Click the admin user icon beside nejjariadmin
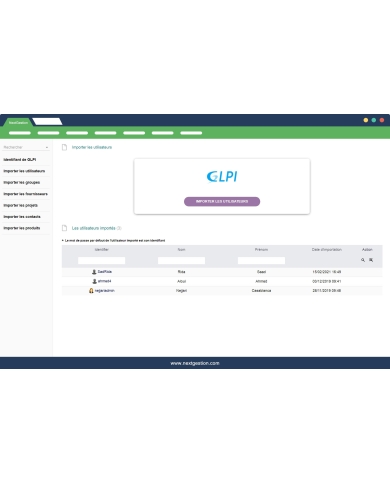This screenshot has height=484, width=390. tap(91, 291)
